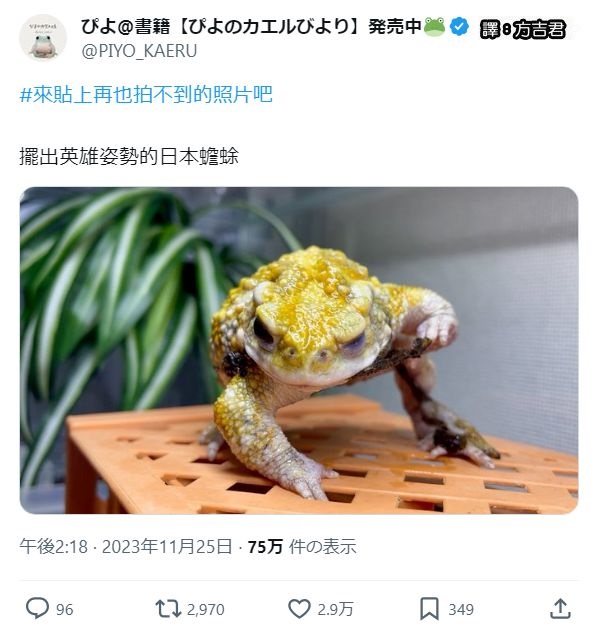The width and height of the screenshot is (598, 637).
Task: Click the reply count 96
Action: point(65,609)
